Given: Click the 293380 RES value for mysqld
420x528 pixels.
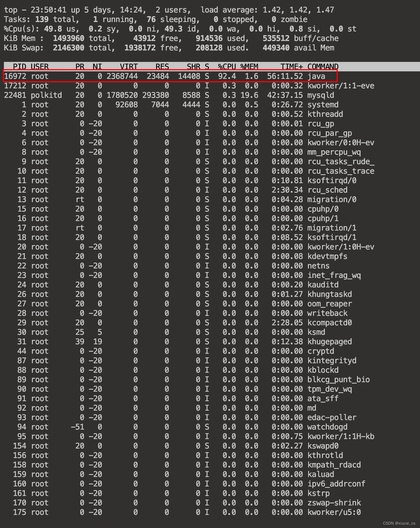Looking at the screenshot, I should click(x=156, y=95).
